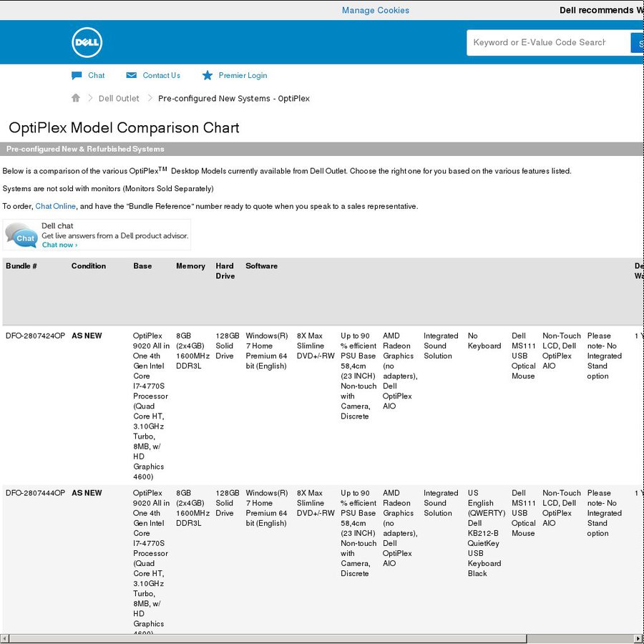Viewport: 644px width, 644px height.
Task: Click the right scroll arrow
Action: coord(639,639)
